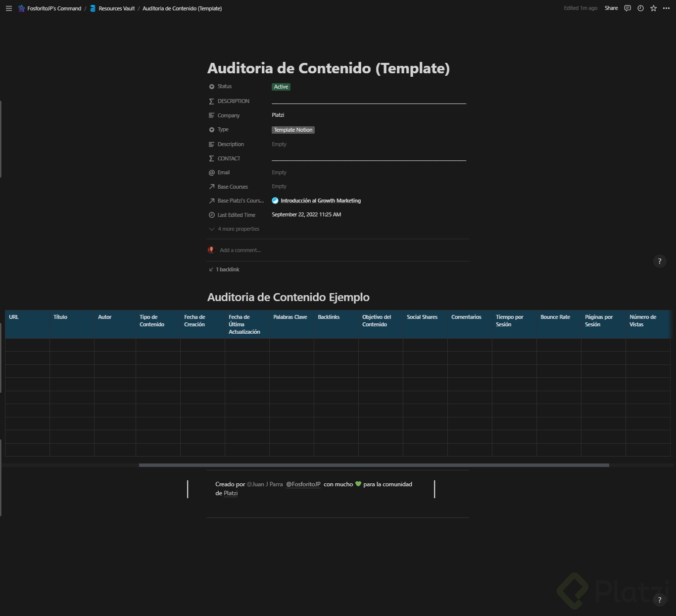This screenshot has width=676, height=616.
Task: Click the Email at-sign property icon
Action: coord(212,172)
